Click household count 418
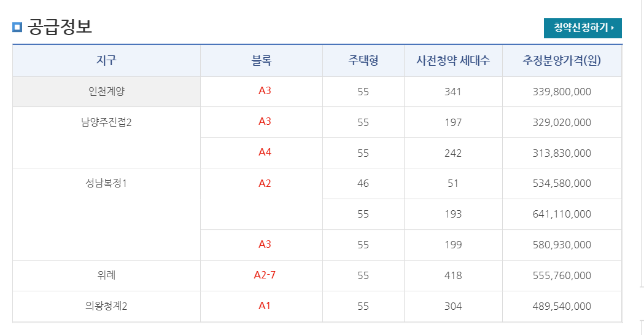The height and width of the screenshot is (335, 644). [453, 275]
